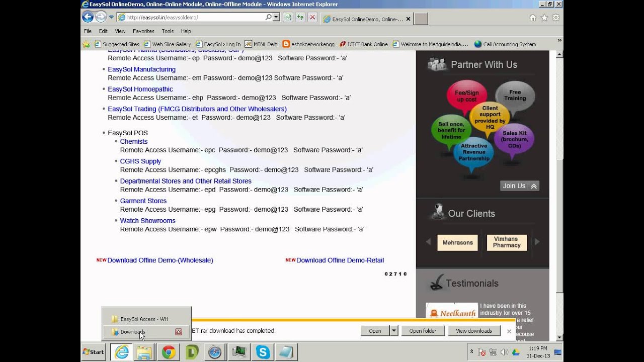
Task: Open the View menu
Action: pyautogui.click(x=120, y=31)
